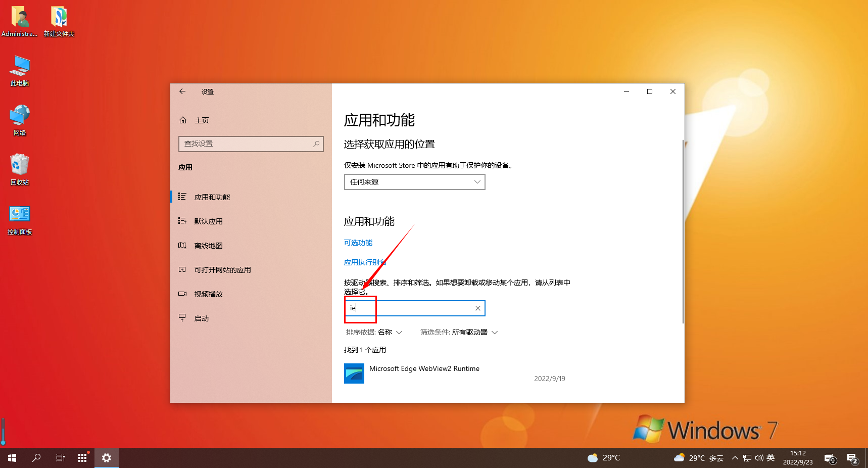
Task: Clear the app search box with the X
Action: [477, 308]
